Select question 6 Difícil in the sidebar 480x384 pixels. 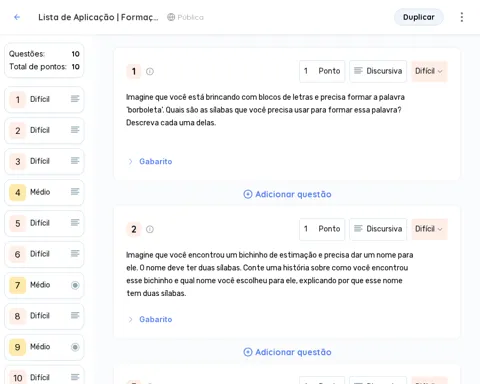point(44,254)
